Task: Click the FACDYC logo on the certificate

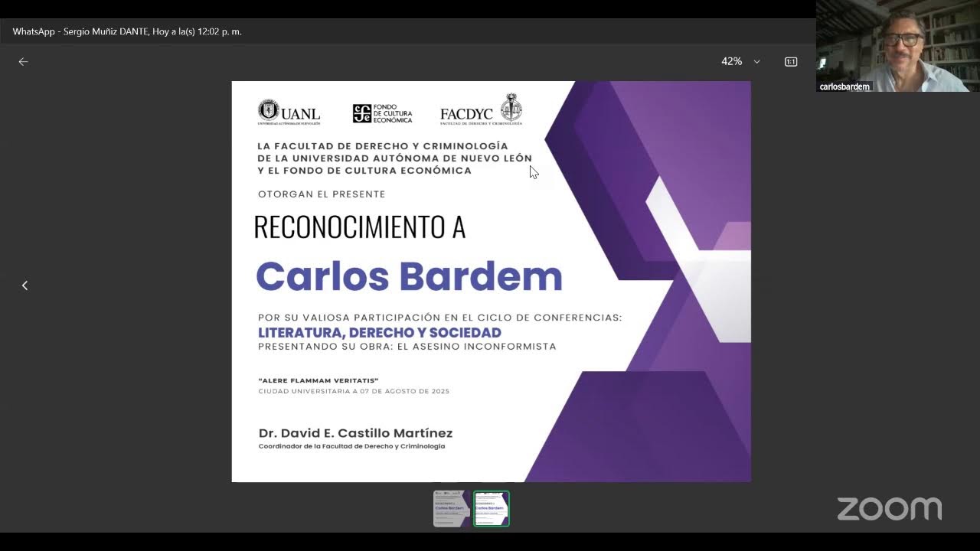Action: [481, 109]
